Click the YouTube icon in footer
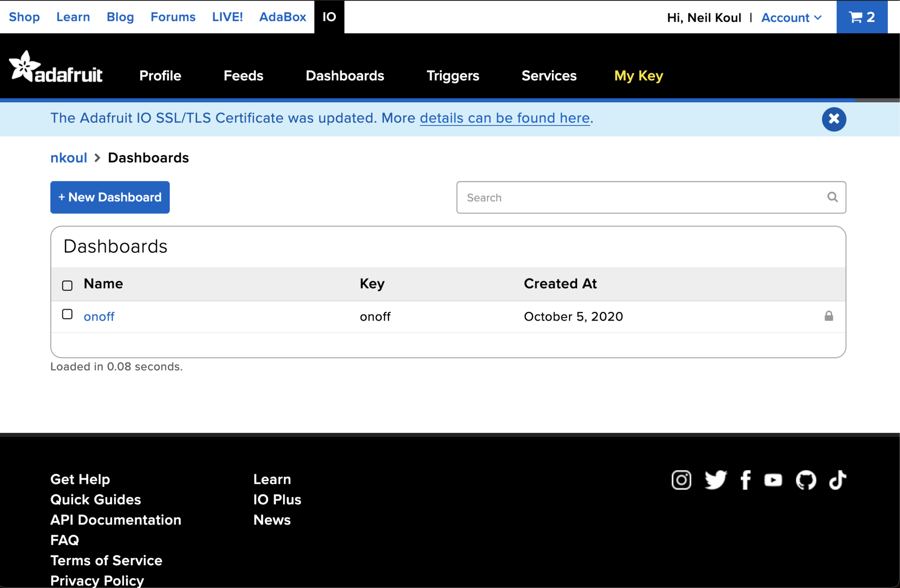900x588 pixels. [x=773, y=480]
